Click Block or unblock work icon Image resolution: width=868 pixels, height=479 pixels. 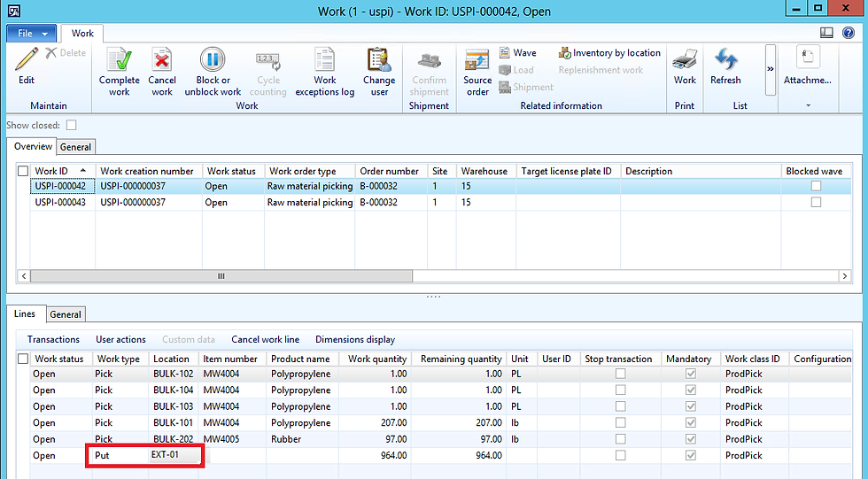point(213,59)
